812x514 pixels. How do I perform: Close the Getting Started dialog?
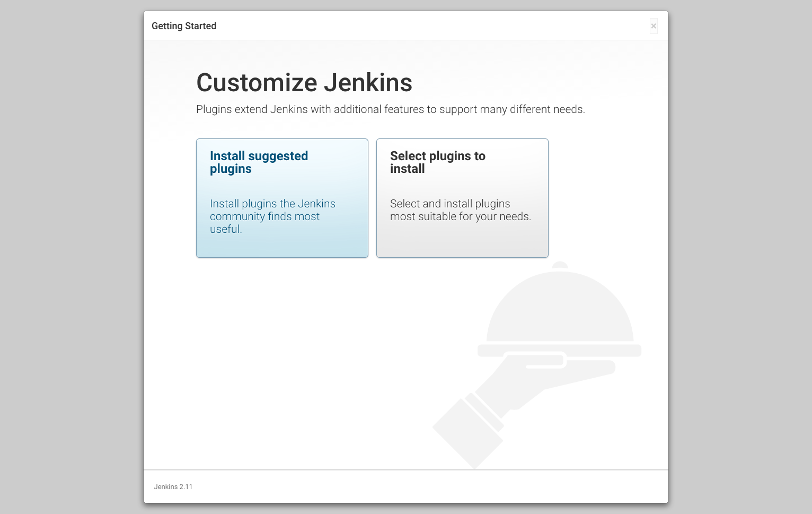[x=654, y=26]
